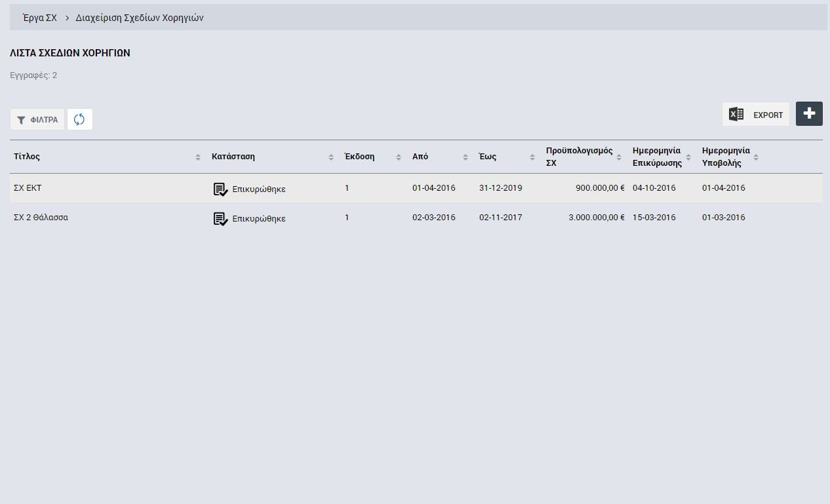Screen dimensions: 830x504
Task: Sort by the Προϋπολογισμός ΣΧ column arrows
Action: click(619, 157)
